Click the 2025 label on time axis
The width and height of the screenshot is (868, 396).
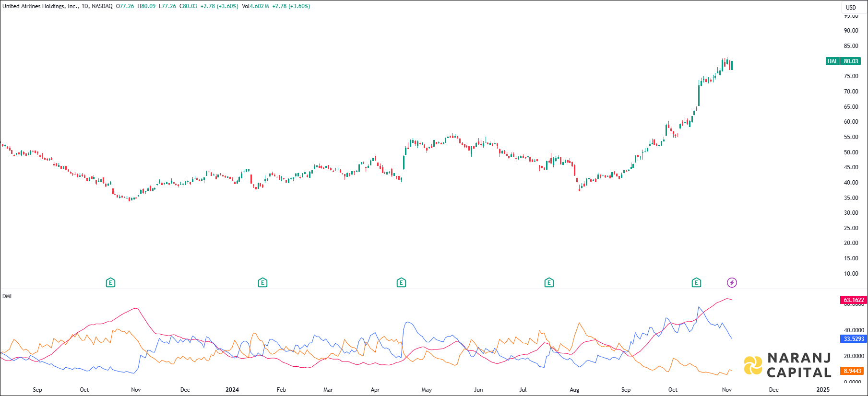[x=823, y=390]
